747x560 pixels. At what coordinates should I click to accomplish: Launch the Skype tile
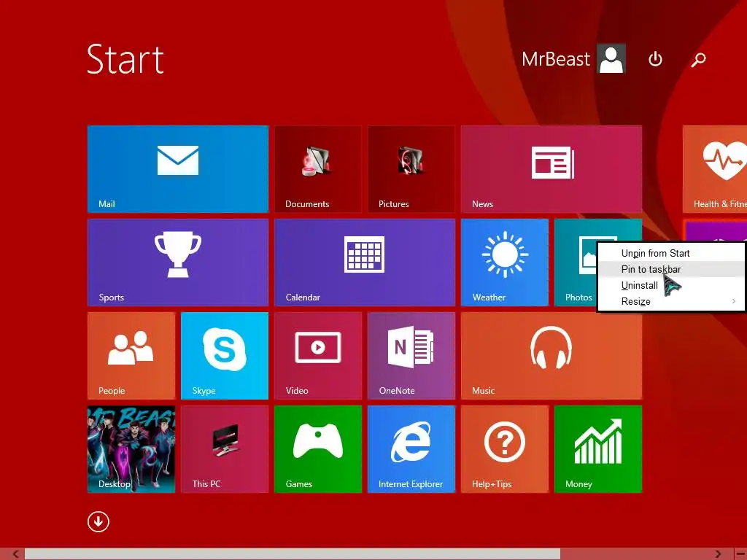coord(225,355)
